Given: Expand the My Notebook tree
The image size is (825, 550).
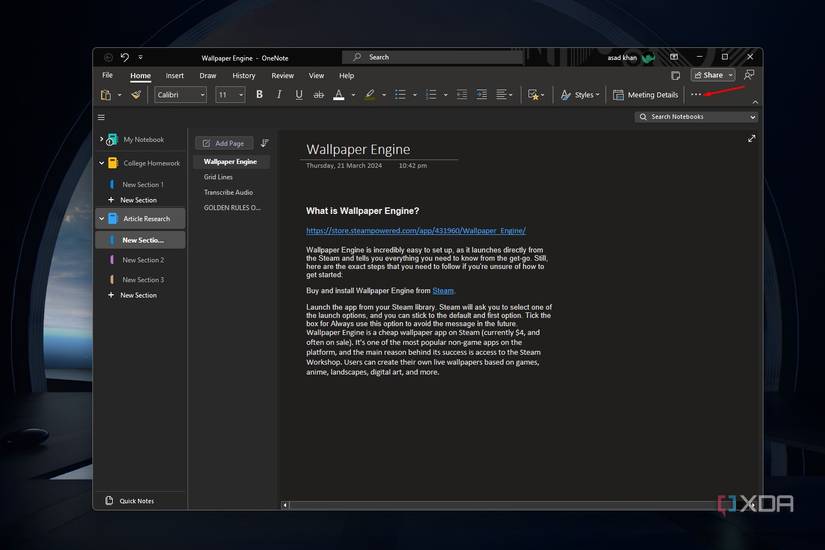Looking at the screenshot, I should [x=101, y=139].
